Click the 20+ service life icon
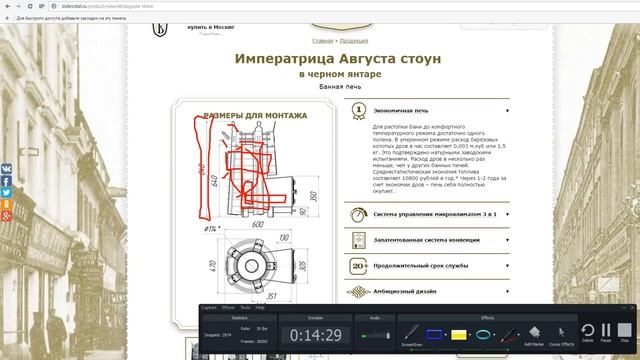 click(358, 266)
